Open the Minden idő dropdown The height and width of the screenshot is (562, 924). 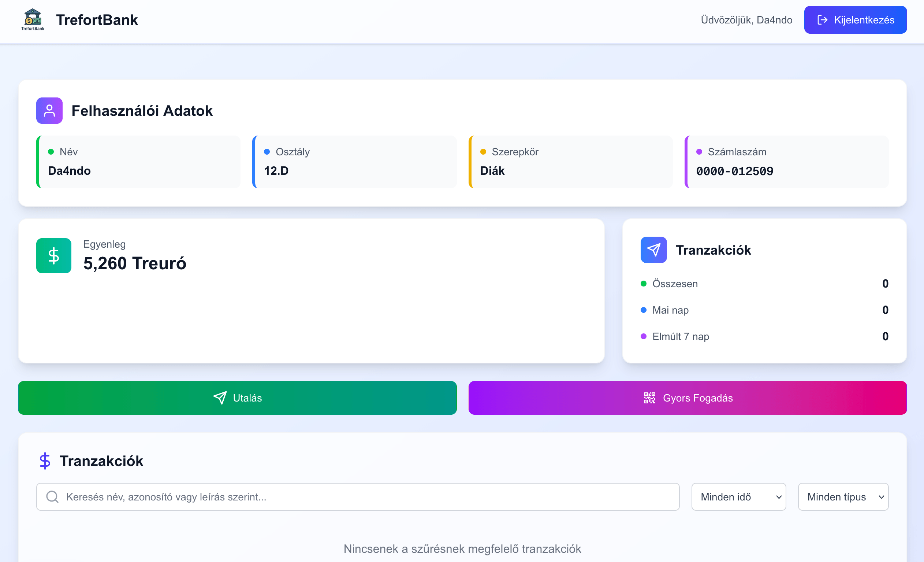pyautogui.click(x=738, y=496)
